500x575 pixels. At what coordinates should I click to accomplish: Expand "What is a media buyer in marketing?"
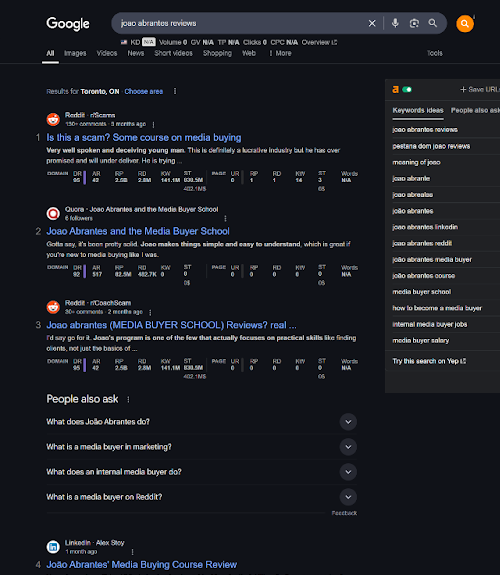click(201, 447)
